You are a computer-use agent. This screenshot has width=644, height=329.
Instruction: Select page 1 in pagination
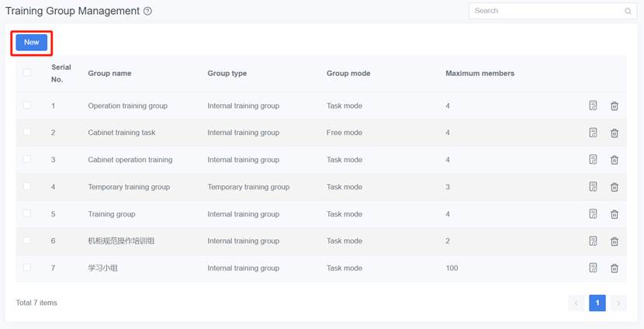point(597,303)
